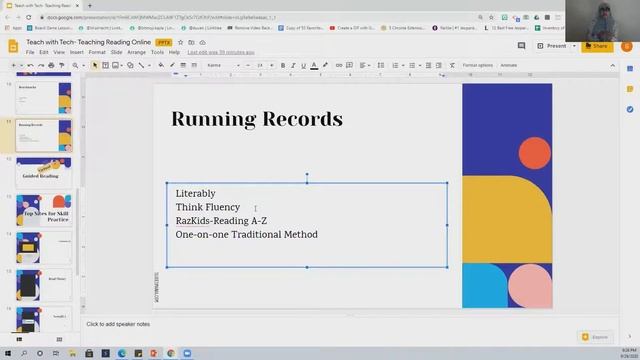The height and width of the screenshot is (360, 640).
Task: Decrease font size with minus
Action: click(248, 65)
